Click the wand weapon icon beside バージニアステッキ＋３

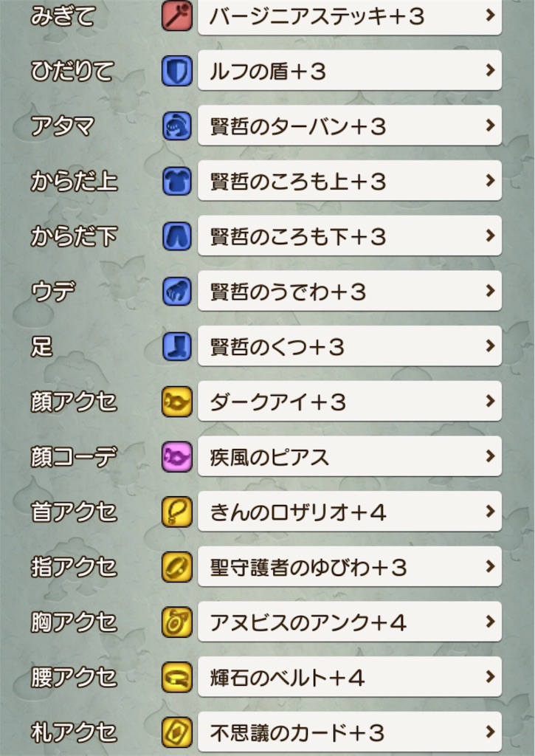[x=176, y=16]
